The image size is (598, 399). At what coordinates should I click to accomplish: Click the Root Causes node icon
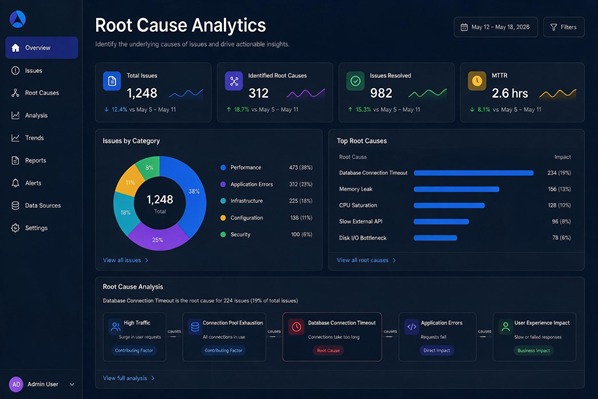point(15,93)
